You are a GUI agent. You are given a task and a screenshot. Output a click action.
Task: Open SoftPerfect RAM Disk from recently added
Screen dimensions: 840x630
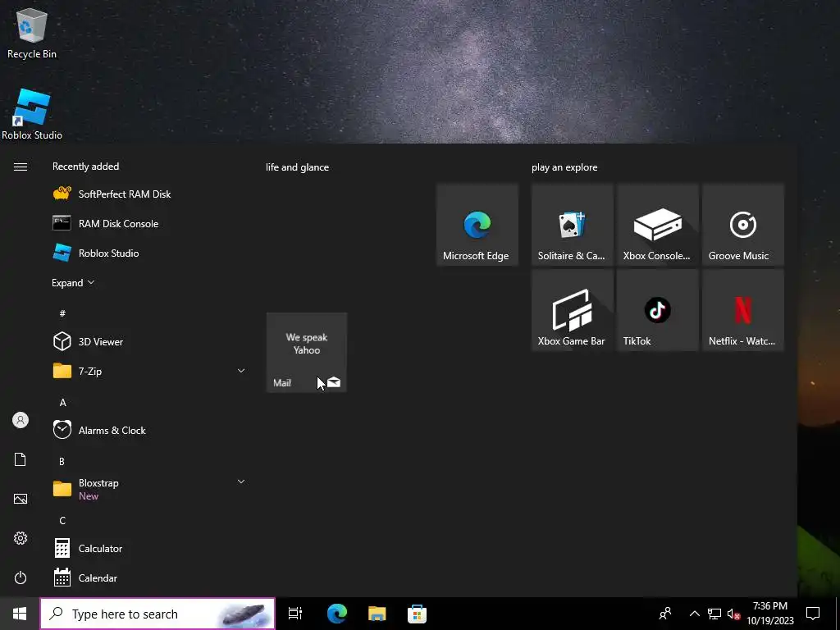149,194
